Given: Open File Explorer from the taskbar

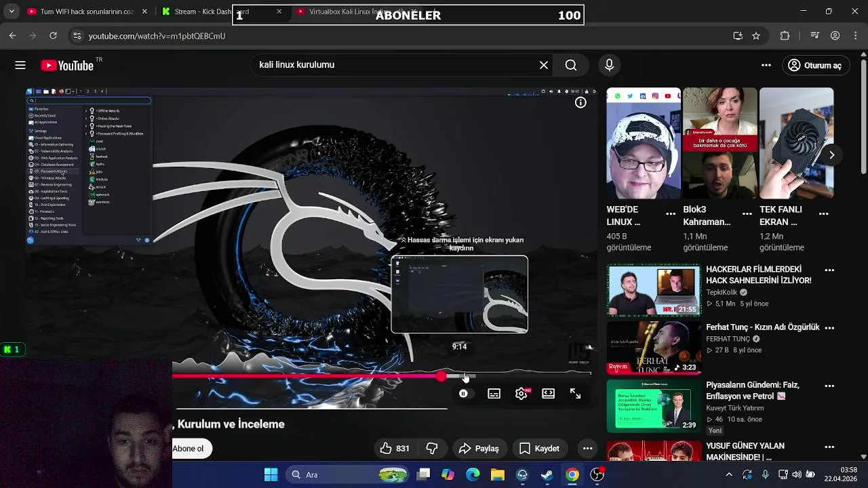Looking at the screenshot, I should coord(497,474).
